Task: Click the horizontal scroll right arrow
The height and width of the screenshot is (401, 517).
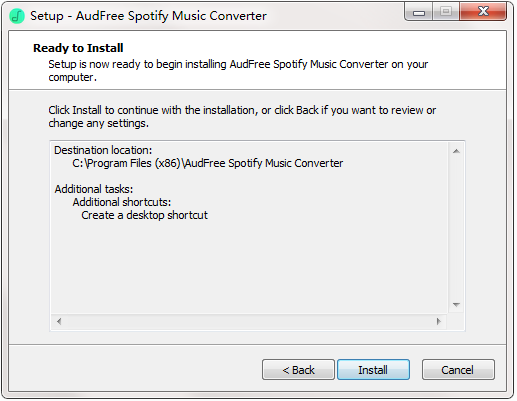Action: [439, 321]
